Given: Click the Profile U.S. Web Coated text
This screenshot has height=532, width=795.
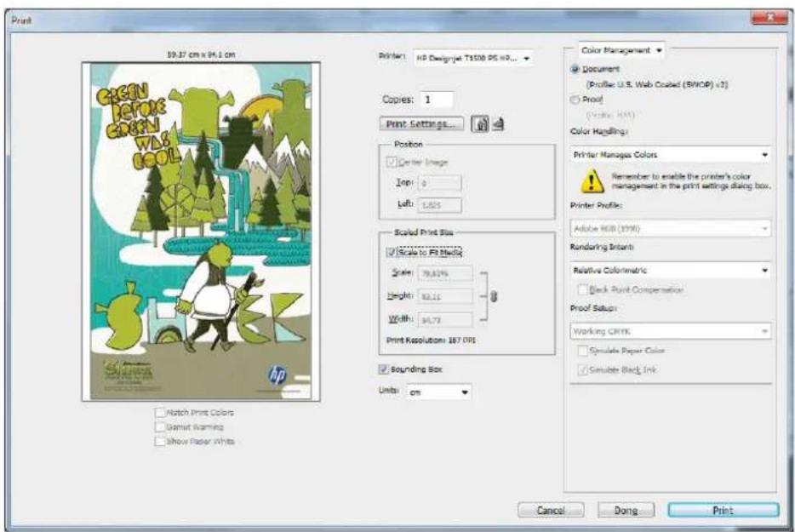Looking at the screenshot, I should (657, 84).
